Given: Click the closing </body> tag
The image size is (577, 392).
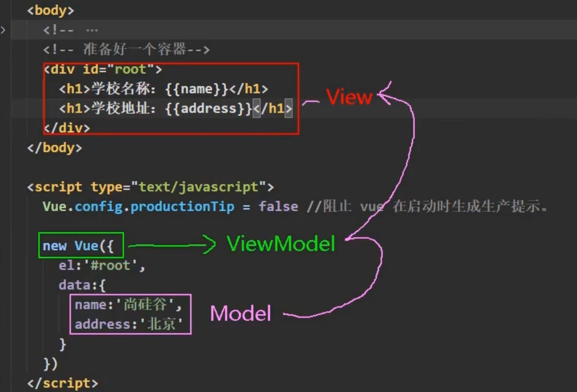Looking at the screenshot, I should [54, 148].
